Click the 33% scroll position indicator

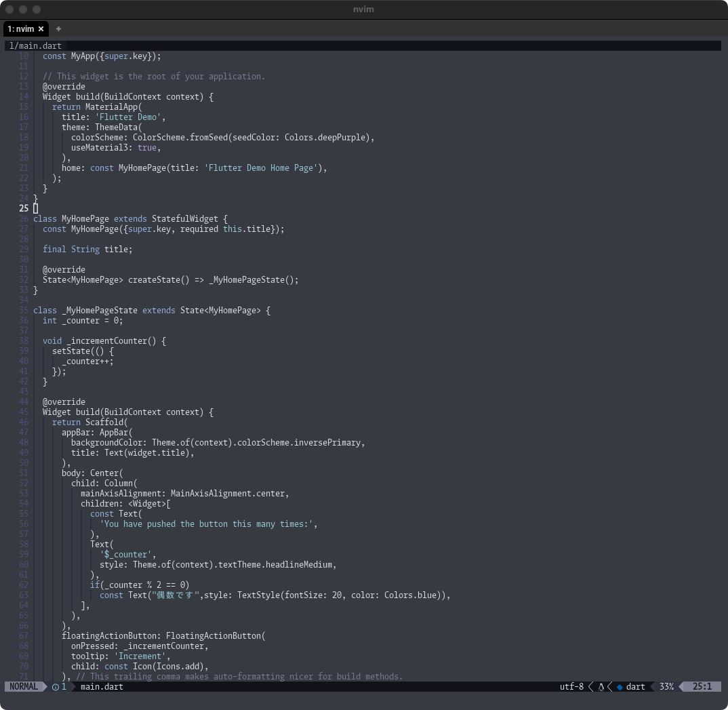click(667, 687)
